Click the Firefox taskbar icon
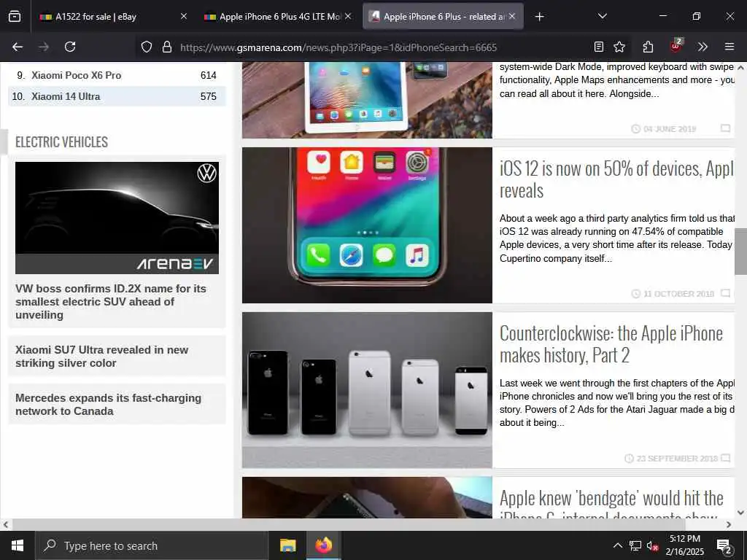The height and width of the screenshot is (560, 747). pyautogui.click(x=323, y=545)
